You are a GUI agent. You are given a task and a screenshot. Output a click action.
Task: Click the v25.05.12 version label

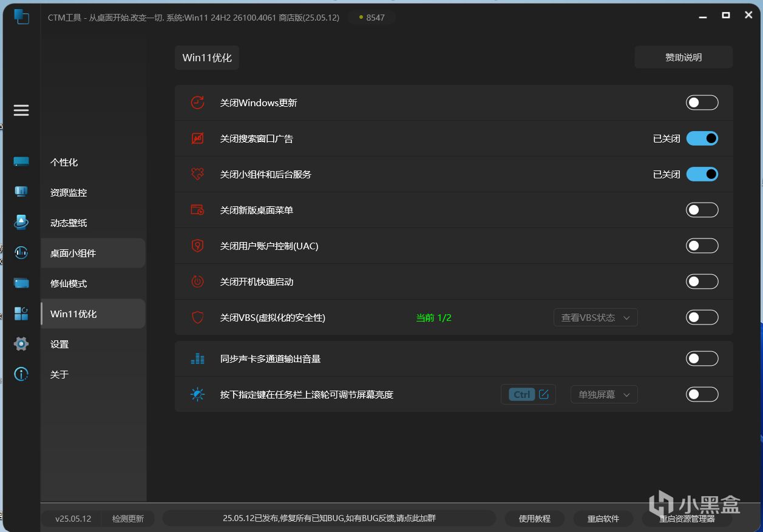(x=73, y=519)
